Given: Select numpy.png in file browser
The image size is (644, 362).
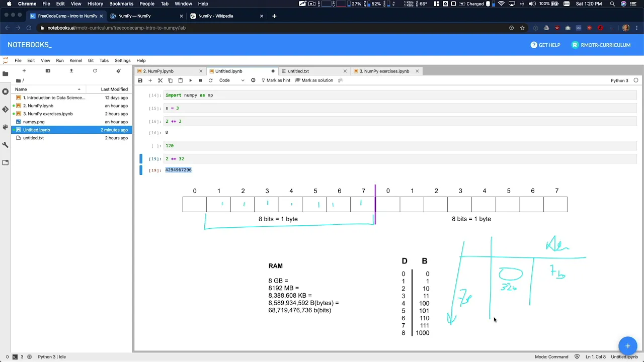Looking at the screenshot, I should 72,122.
